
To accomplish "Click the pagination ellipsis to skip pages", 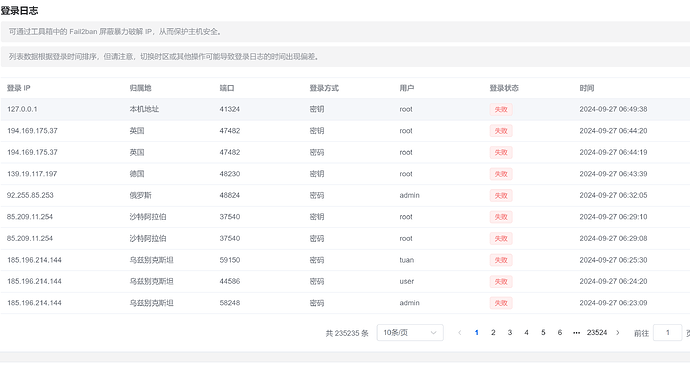I will 576,333.
